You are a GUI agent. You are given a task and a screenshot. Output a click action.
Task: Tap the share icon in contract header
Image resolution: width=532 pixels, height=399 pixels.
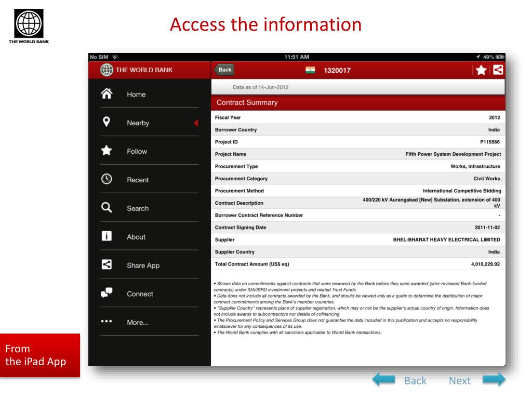(x=498, y=70)
